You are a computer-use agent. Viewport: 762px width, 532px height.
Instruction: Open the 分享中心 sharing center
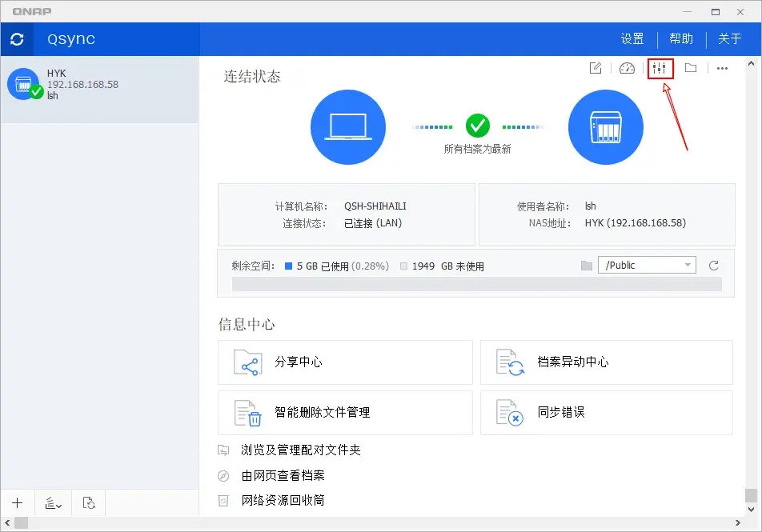tap(345, 362)
